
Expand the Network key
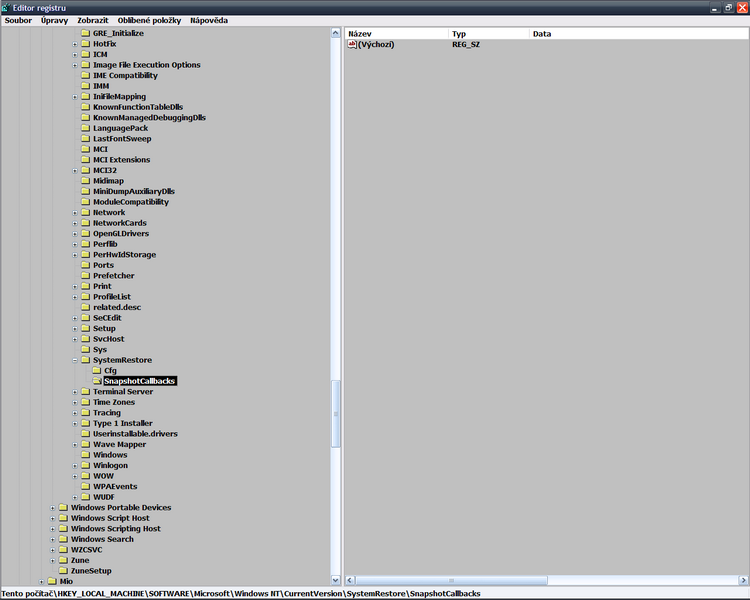(75, 212)
